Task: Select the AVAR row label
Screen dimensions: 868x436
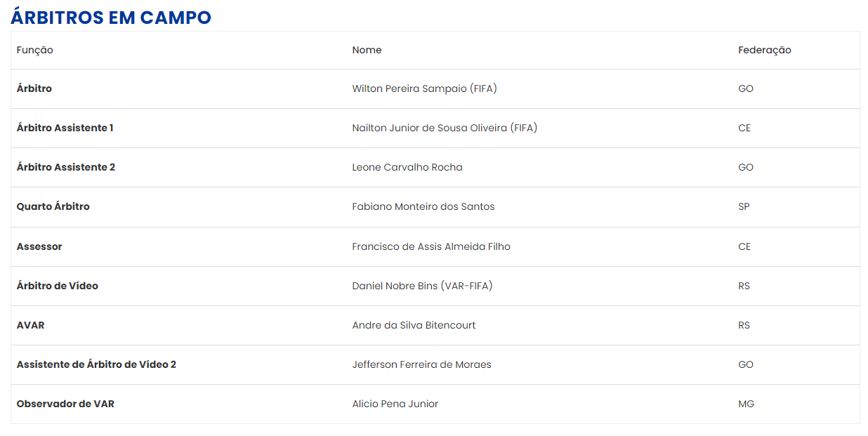Action: pos(31,325)
